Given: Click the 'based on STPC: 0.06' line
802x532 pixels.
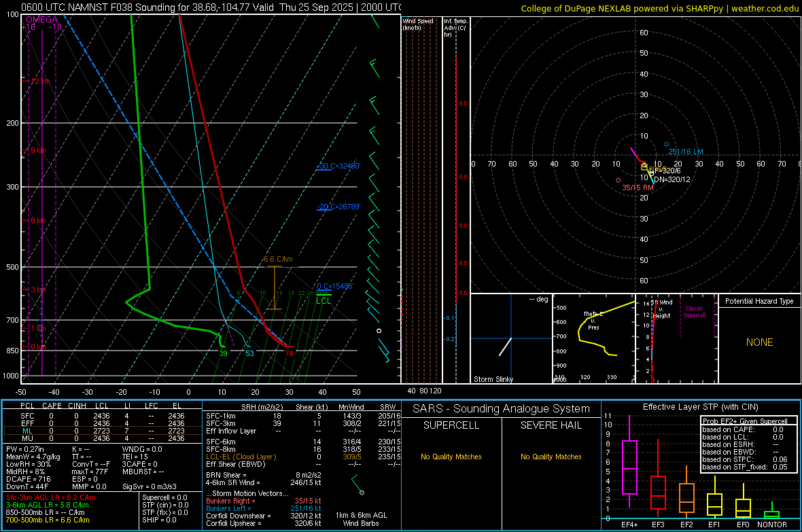Looking at the screenshot, I should tap(745, 459).
